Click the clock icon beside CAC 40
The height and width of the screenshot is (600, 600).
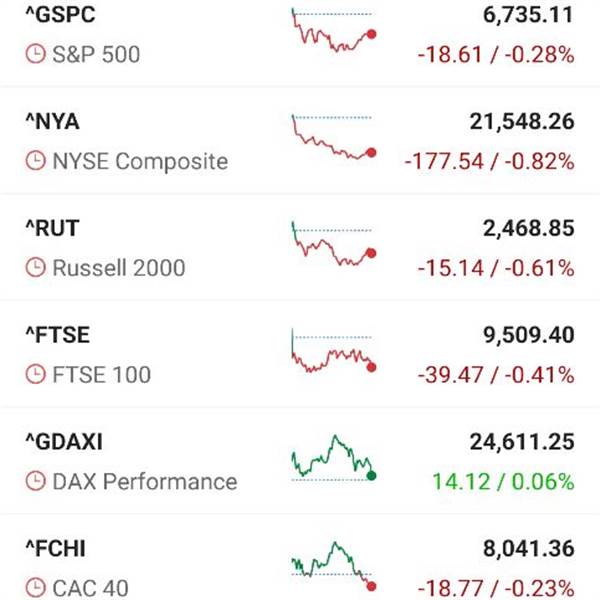(x=35, y=589)
